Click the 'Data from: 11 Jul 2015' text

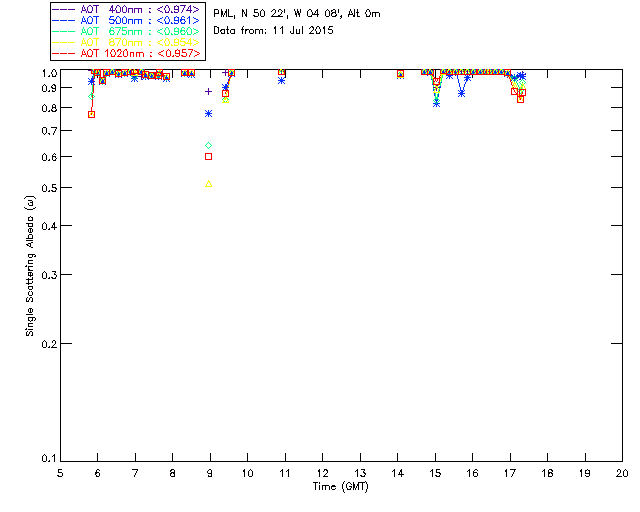coord(273,31)
